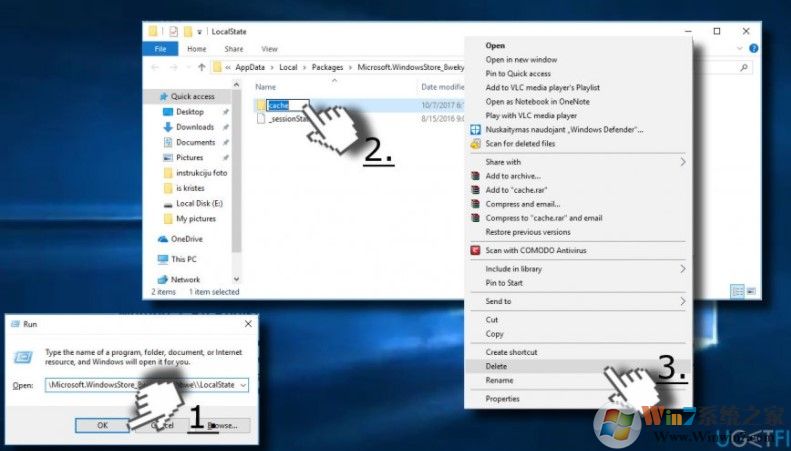Image resolution: width=791 pixels, height=451 pixels.
Task: Select the _sessionState file
Action: pos(284,119)
